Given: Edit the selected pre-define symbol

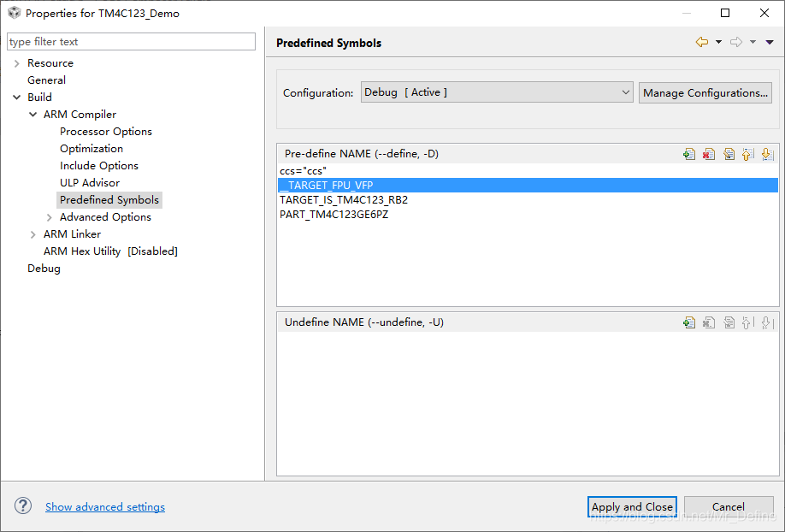Looking at the screenshot, I should click(x=729, y=154).
